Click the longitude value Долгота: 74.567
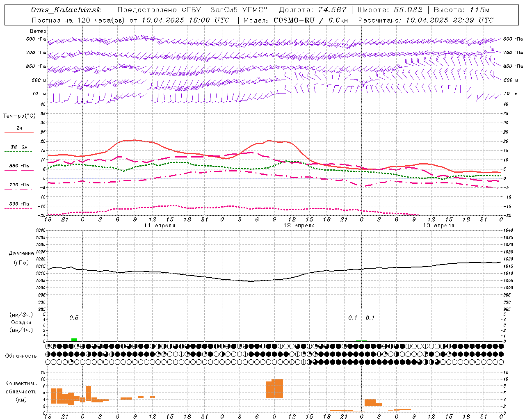 click(313, 10)
